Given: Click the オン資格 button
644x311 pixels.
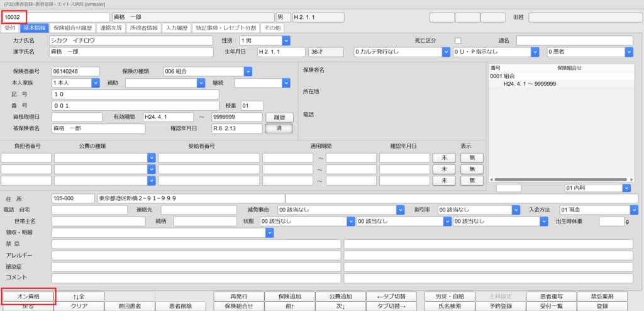Looking at the screenshot, I should [x=29, y=296].
